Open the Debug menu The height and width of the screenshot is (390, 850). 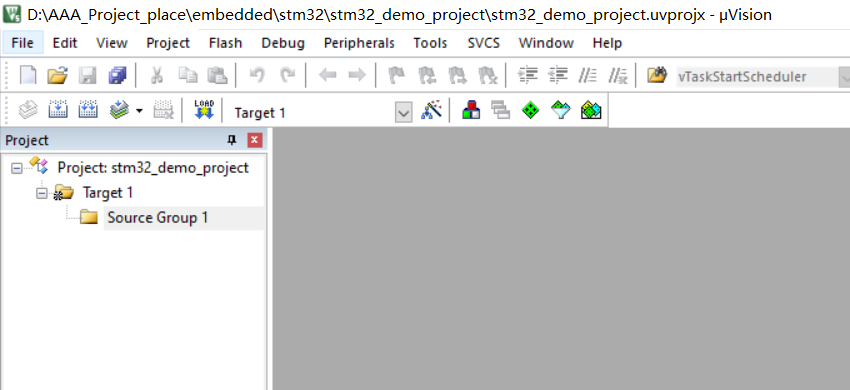283,43
